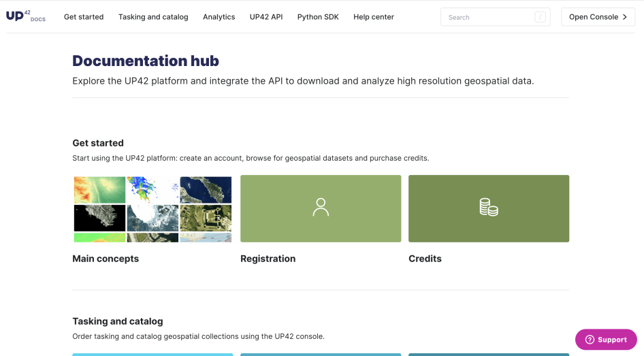The image size is (644, 356).
Task: Open the Main concepts thumbnail collage
Action: [152, 208]
